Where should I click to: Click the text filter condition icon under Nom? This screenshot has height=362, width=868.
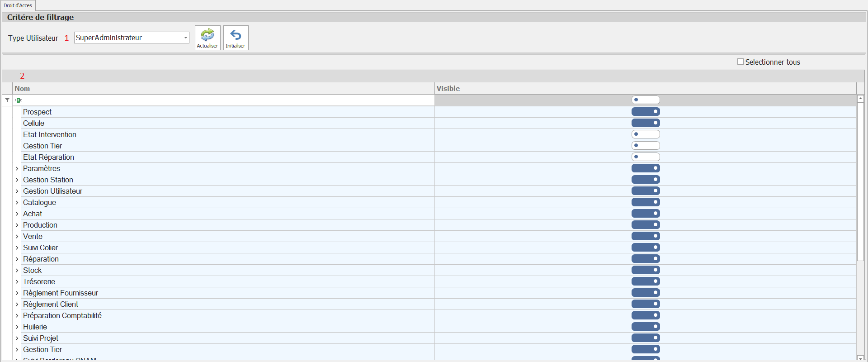pyautogui.click(x=18, y=100)
